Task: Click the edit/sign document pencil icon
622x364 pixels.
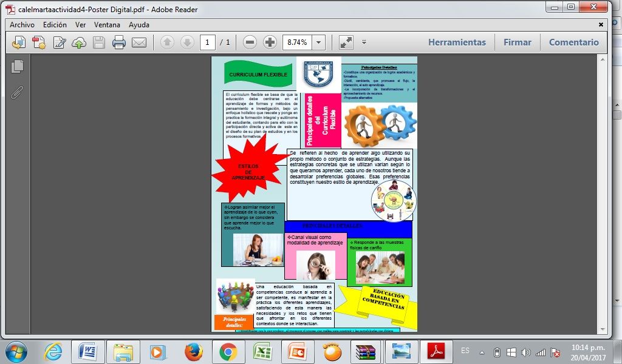Action: [x=60, y=42]
